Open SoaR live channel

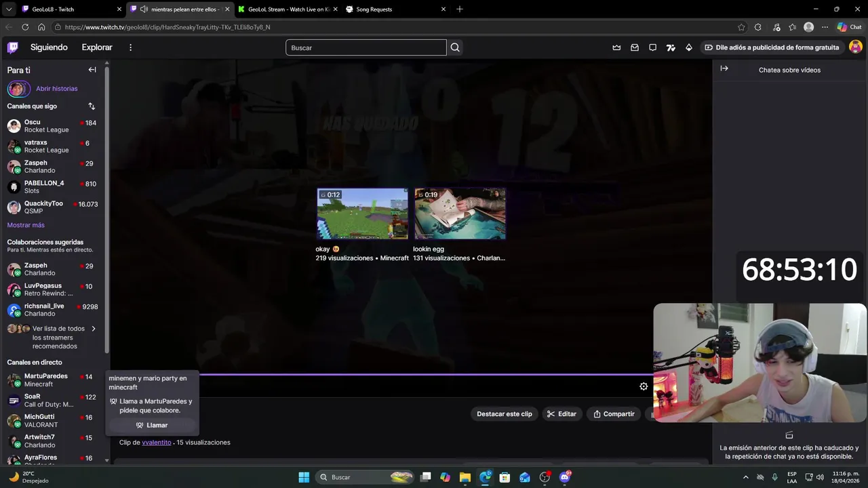pos(52,401)
